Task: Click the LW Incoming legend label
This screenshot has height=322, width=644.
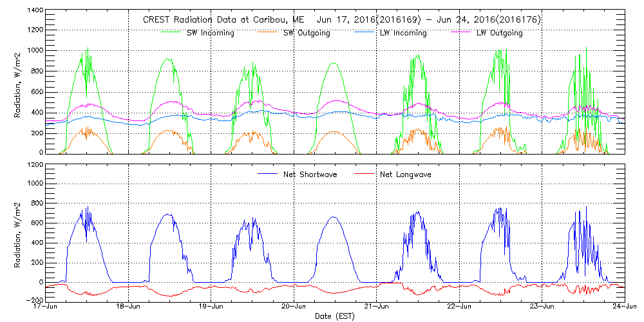Action: click(402, 33)
